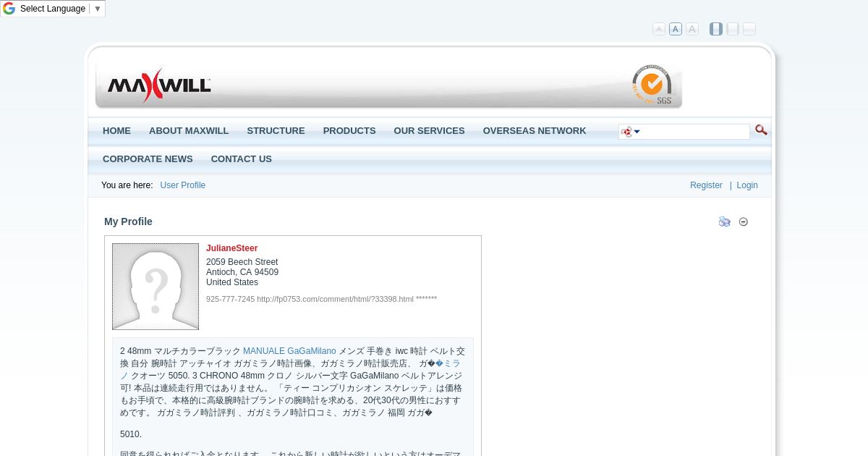Click the Register link
Screen dimensions: 868x456
[x=706, y=185]
